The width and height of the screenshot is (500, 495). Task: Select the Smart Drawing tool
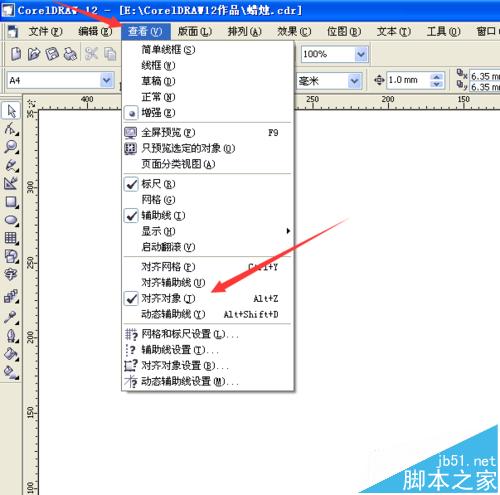click(x=11, y=183)
